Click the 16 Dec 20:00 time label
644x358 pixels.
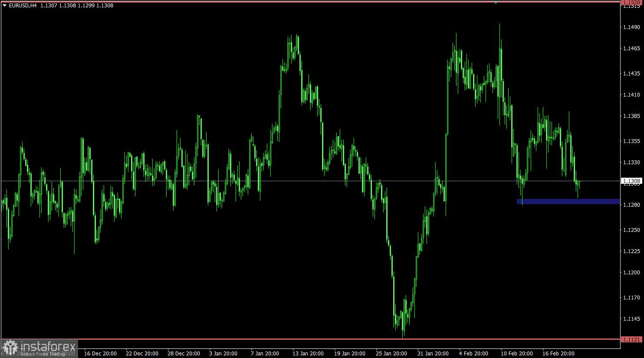100,353
